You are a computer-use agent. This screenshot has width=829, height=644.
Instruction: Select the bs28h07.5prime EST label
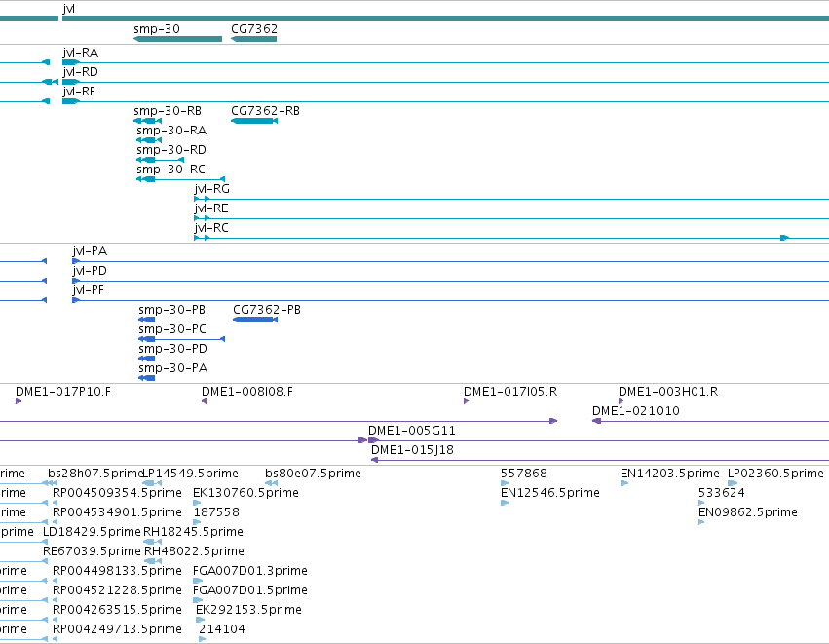(x=95, y=474)
